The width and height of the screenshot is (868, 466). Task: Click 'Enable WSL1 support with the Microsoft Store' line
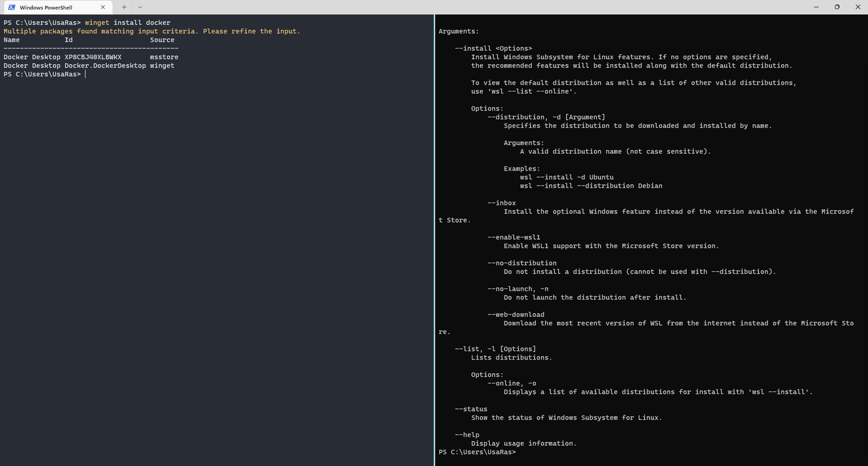pyautogui.click(x=612, y=246)
